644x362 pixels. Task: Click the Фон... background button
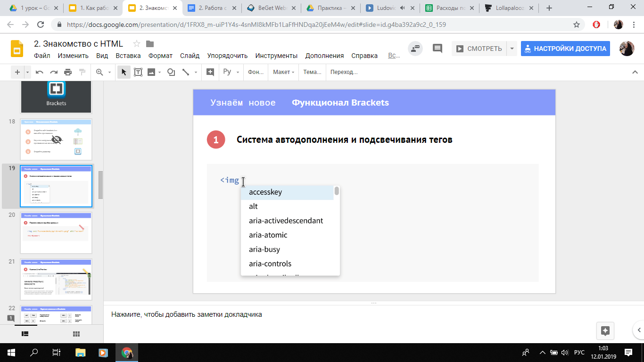point(256,72)
